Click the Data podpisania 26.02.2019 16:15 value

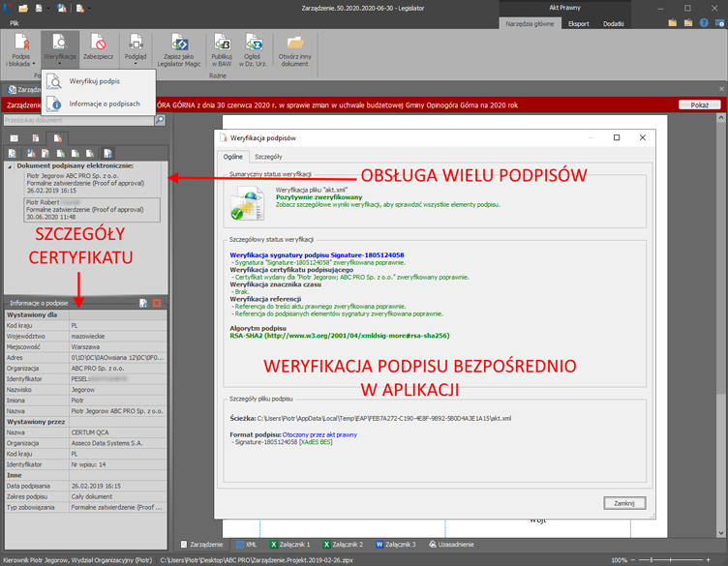[x=96, y=486]
